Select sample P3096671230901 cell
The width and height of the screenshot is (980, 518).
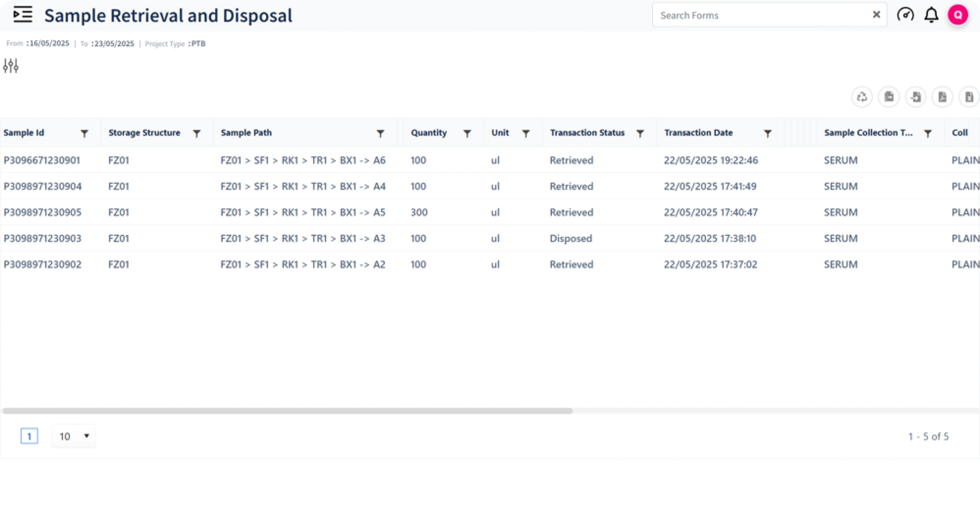[42, 160]
